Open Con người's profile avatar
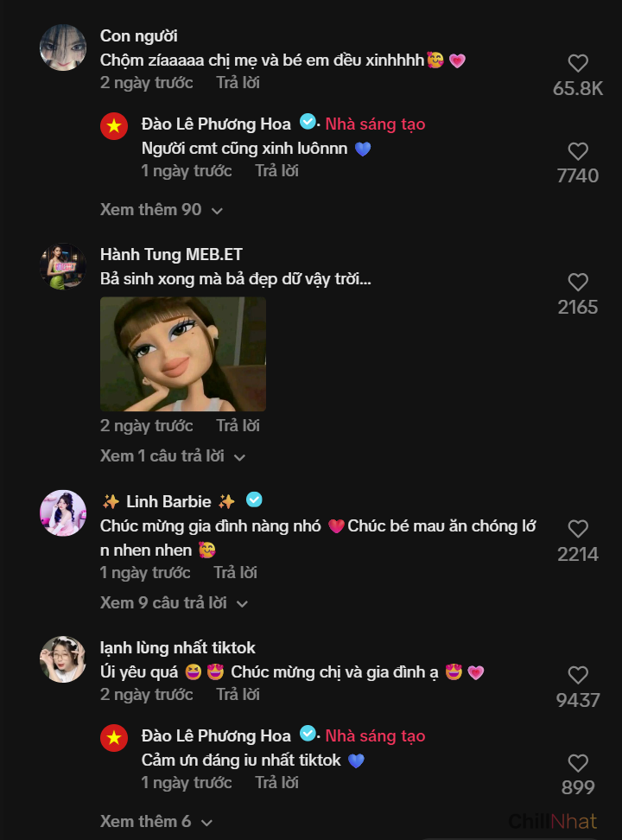The image size is (622, 840). pyautogui.click(x=63, y=48)
